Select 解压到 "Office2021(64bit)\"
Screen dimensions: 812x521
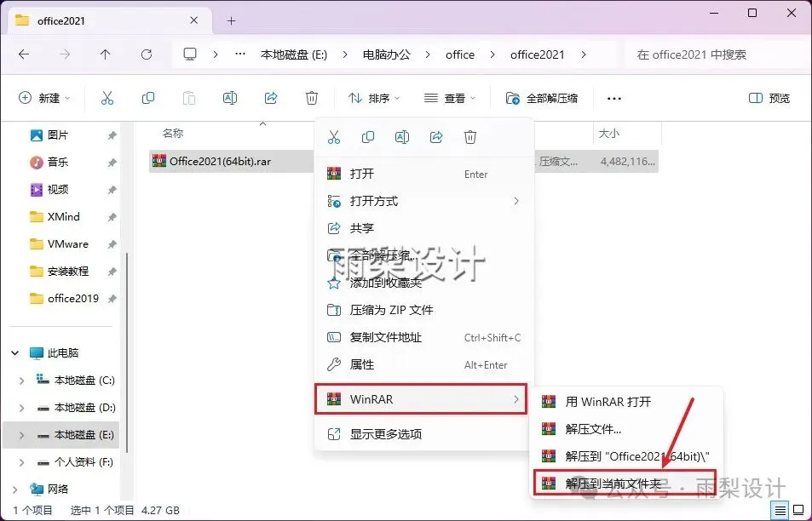tap(626, 456)
